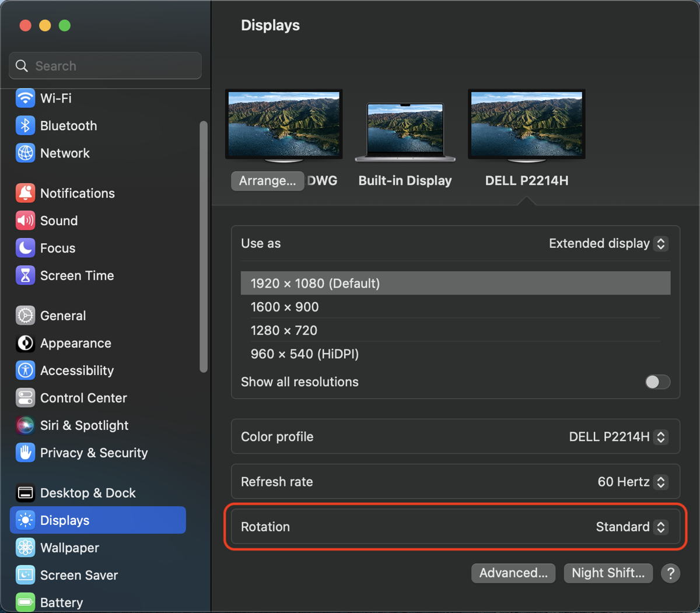
Task: Select the Network globe icon
Action: tap(25, 153)
